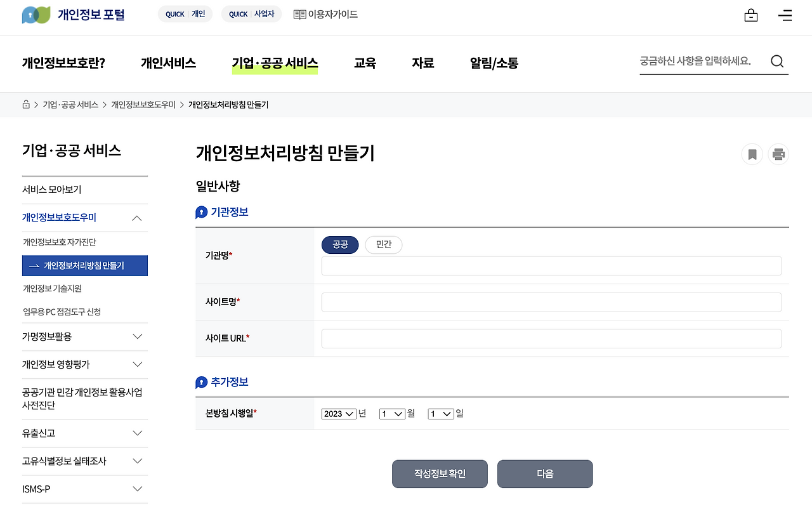The image size is (812, 507).
Task: Switch to the 교육 menu
Action: pyautogui.click(x=365, y=63)
